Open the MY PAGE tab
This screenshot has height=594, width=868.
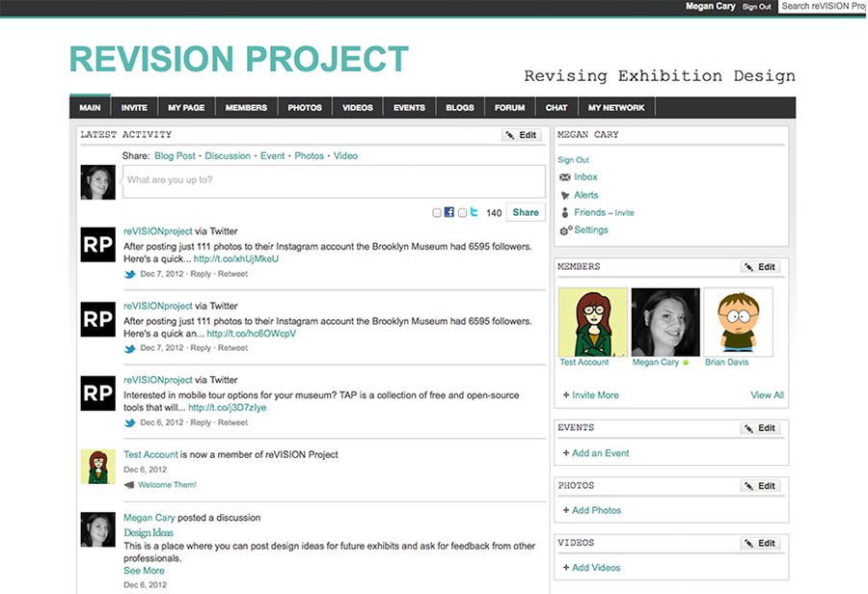[186, 107]
